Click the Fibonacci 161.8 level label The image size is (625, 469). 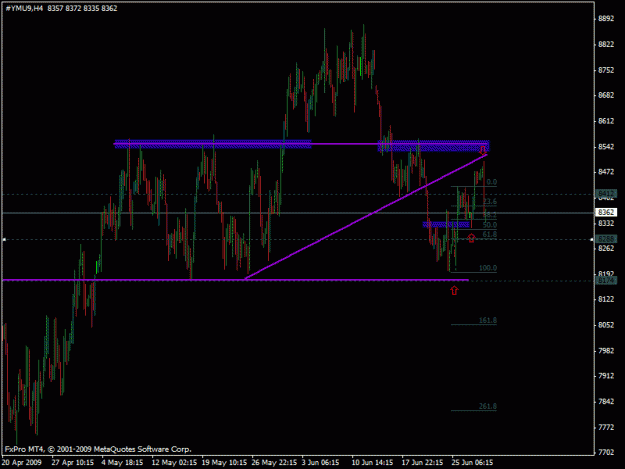click(x=488, y=321)
